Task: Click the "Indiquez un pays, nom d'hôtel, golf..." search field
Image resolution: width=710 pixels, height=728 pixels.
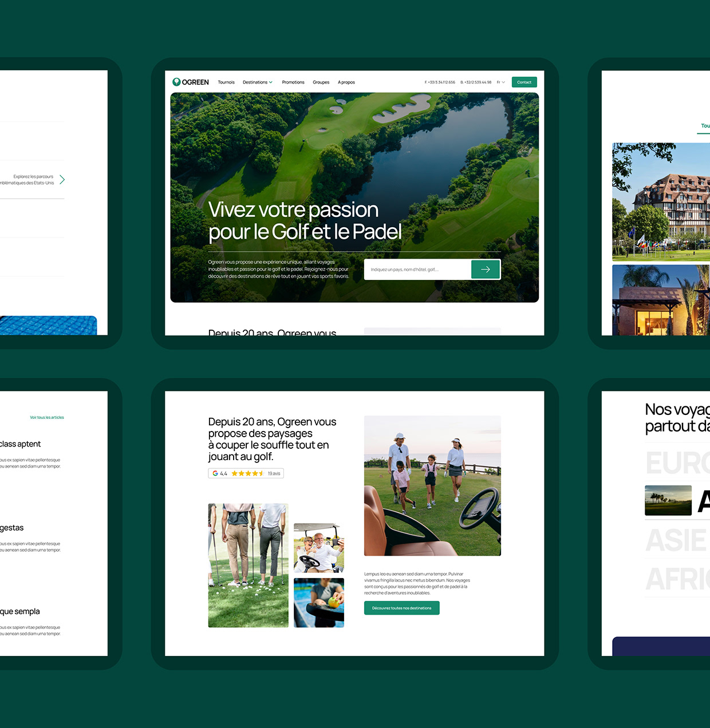Action: tap(418, 269)
